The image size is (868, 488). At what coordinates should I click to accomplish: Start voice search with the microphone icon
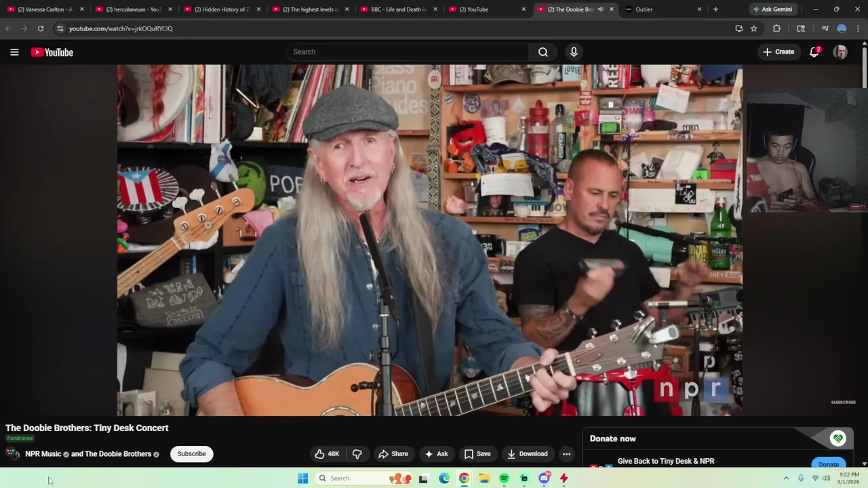coord(574,52)
